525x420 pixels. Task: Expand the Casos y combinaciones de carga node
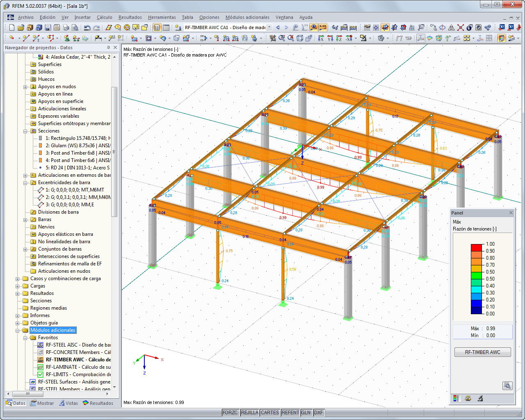[x=18, y=279]
